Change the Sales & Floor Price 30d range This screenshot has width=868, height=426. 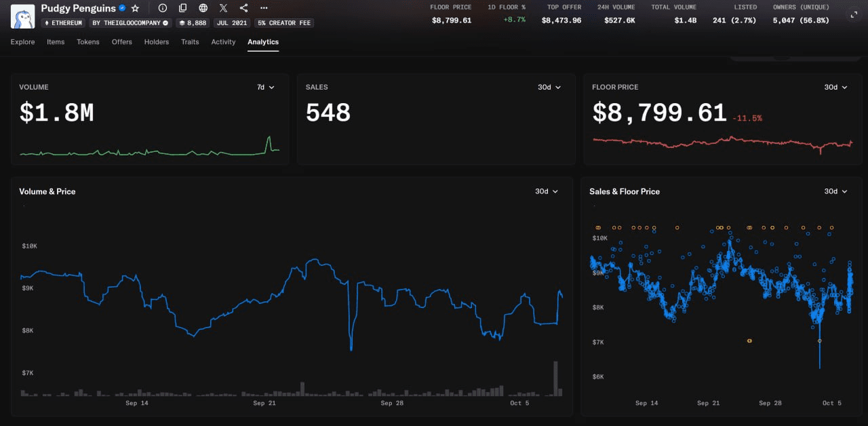(x=835, y=191)
